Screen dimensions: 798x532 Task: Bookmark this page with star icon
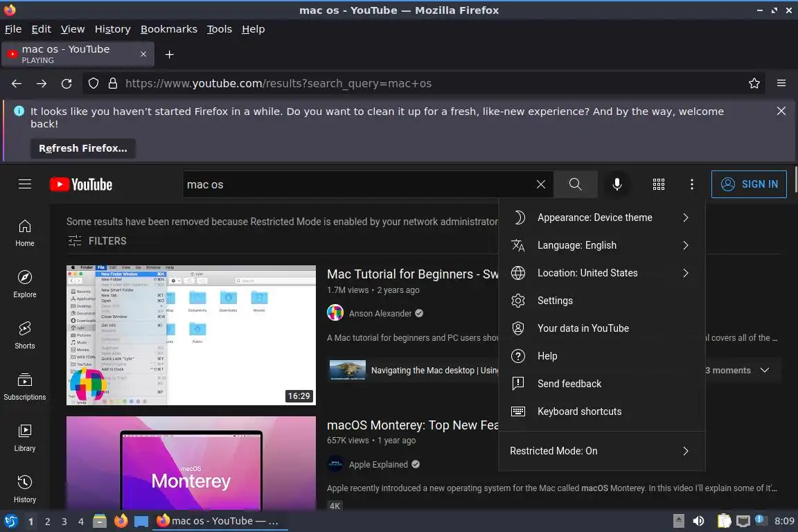pyautogui.click(x=754, y=84)
